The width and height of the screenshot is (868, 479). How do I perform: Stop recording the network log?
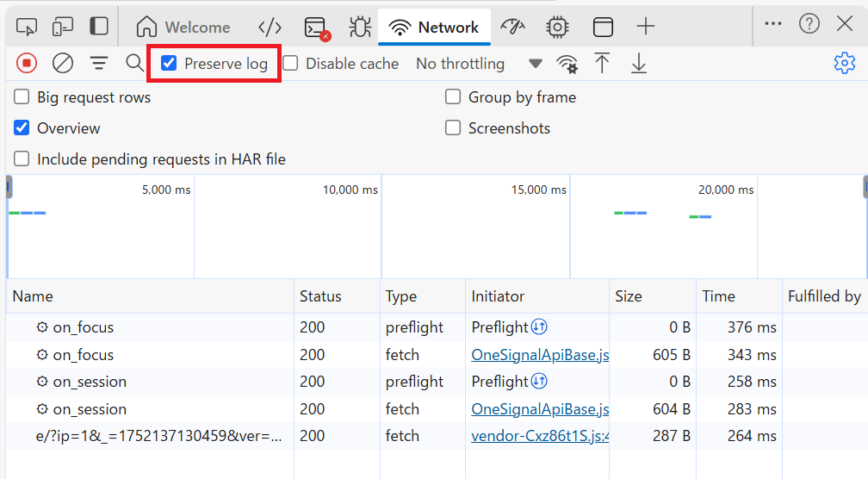click(27, 63)
